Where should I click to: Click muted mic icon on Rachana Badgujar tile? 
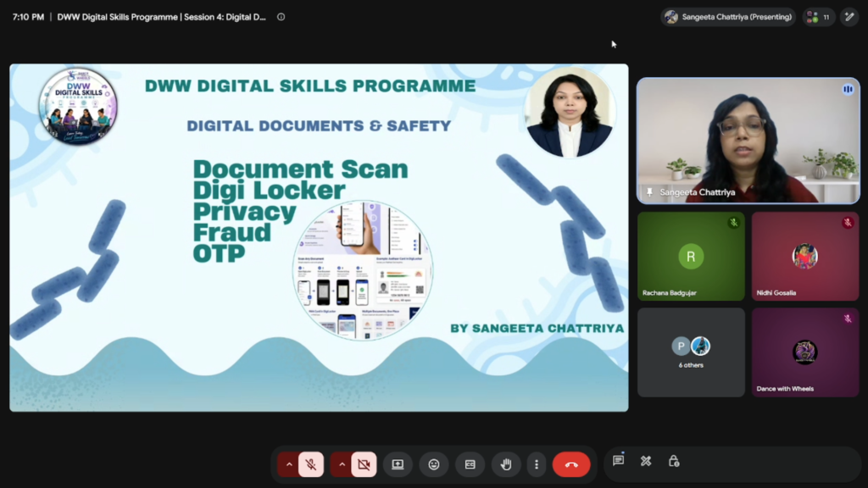click(733, 223)
